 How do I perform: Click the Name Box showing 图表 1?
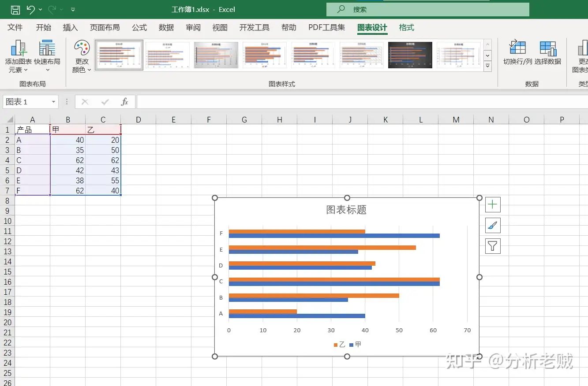coord(26,102)
